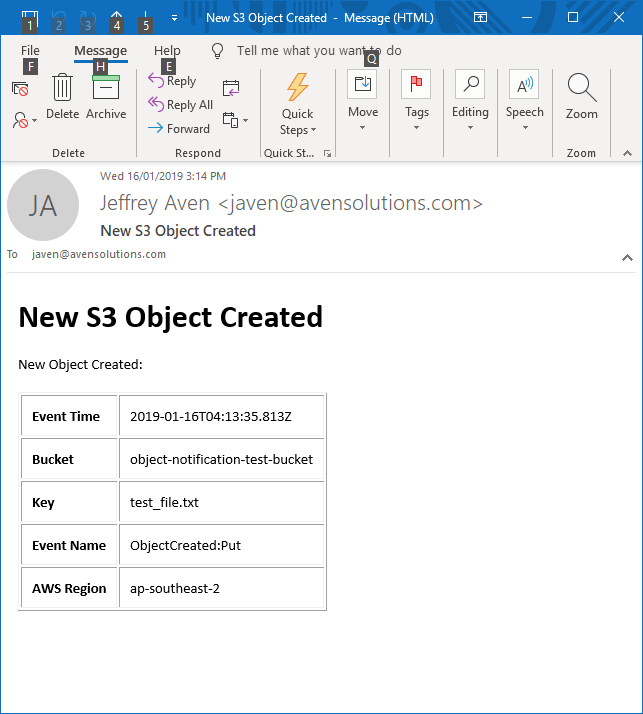
Task: Click the New S3 Object Created subject line
Action: click(x=178, y=231)
